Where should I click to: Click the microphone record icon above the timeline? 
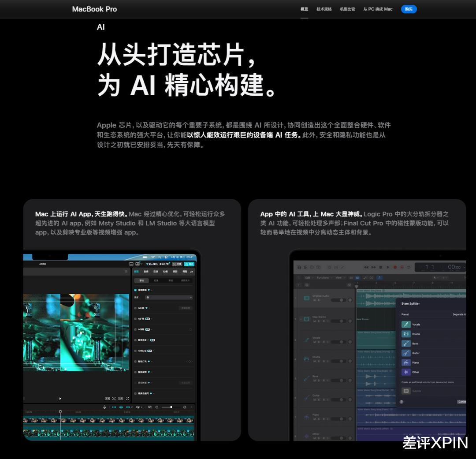coord(104,407)
